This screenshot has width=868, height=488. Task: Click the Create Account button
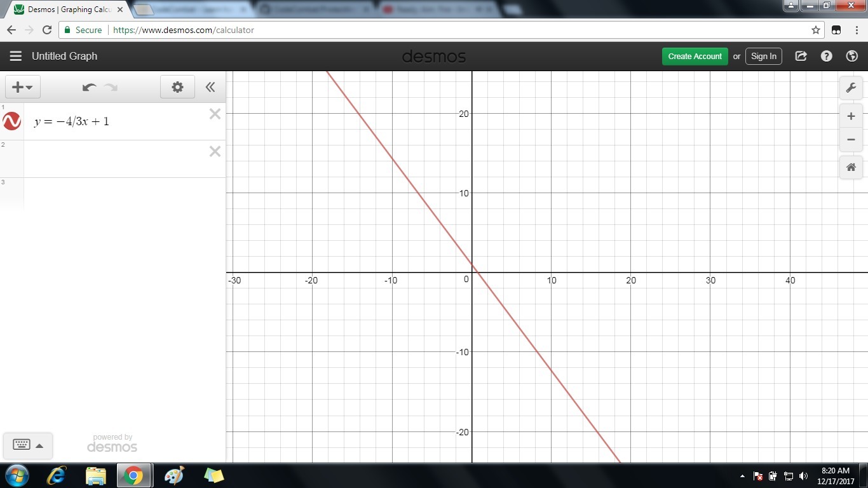(695, 56)
